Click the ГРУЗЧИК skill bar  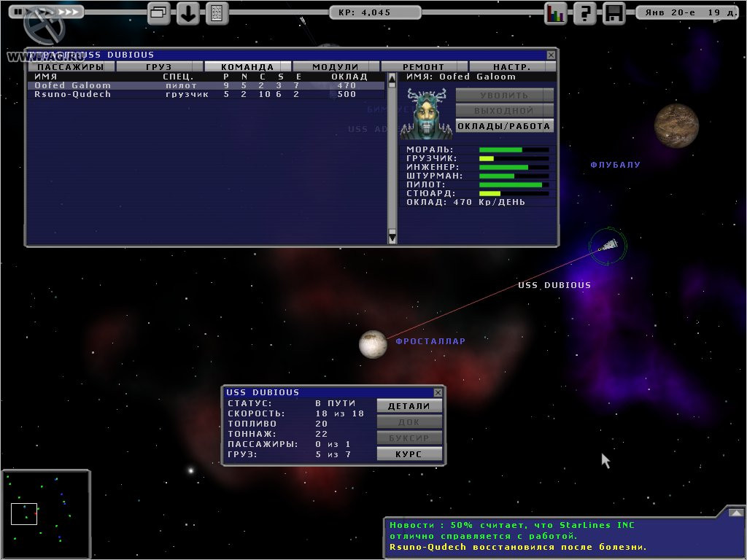pos(514,158)
